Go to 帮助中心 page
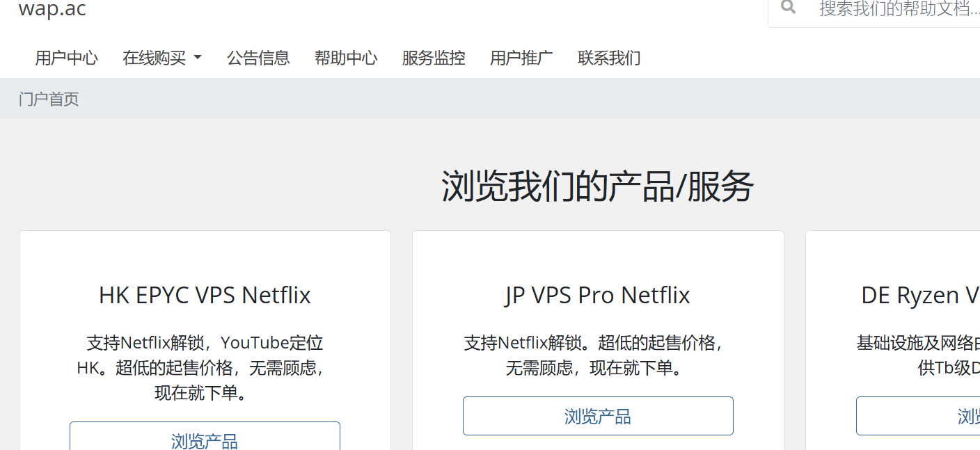 tap(346, 58)
